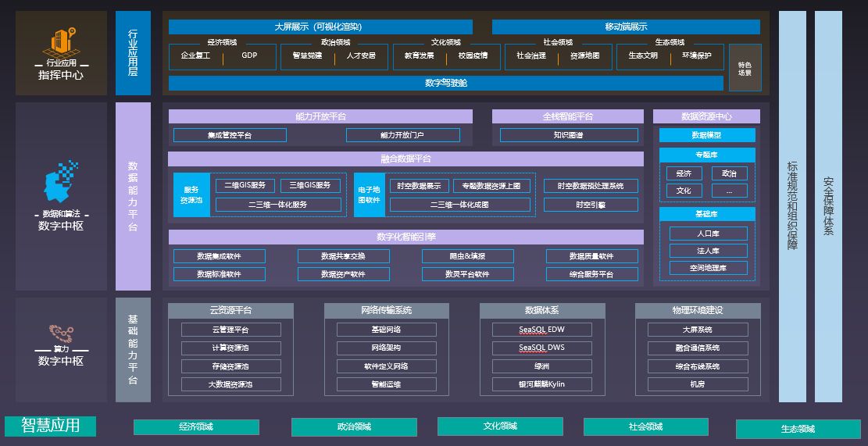Click the SeaSQL EDW box
The width and height of the screenshot is (868, 446).
point(541,330)
